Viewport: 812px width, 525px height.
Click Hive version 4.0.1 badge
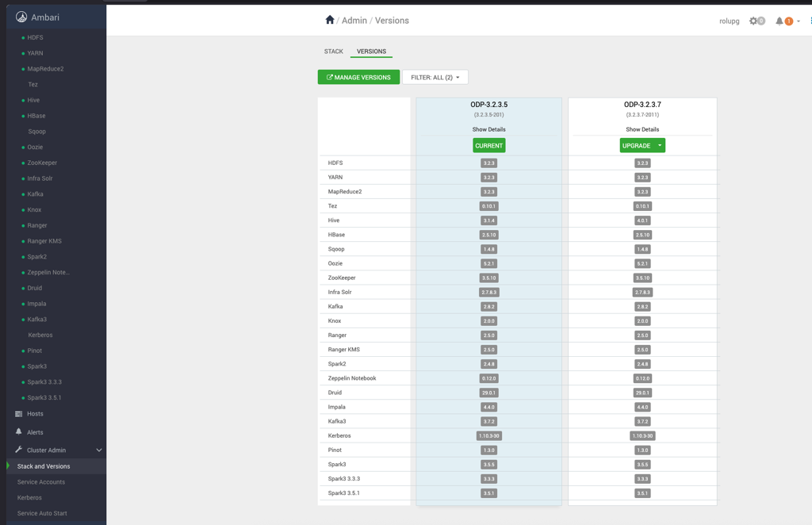(642, 220)
